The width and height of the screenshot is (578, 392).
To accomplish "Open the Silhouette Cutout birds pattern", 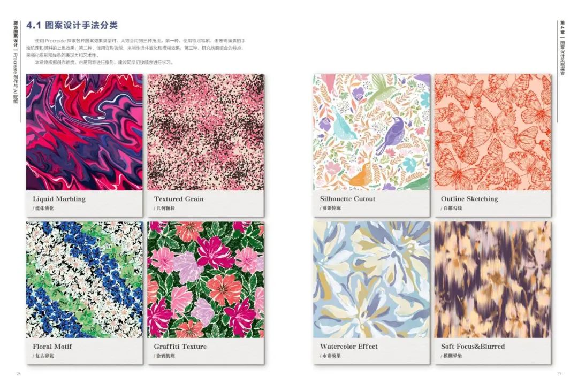I will (371, 132).
